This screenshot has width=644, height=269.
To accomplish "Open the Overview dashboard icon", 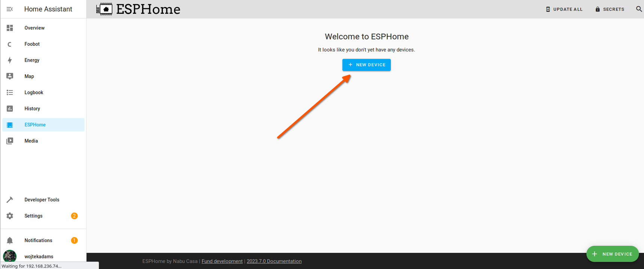I will pyautogui.click(x=10, y=28).
